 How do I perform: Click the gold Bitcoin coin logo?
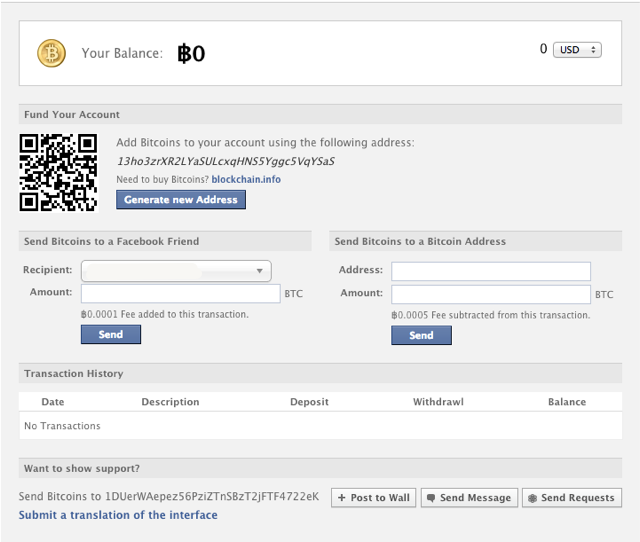[x=51, y=53]
